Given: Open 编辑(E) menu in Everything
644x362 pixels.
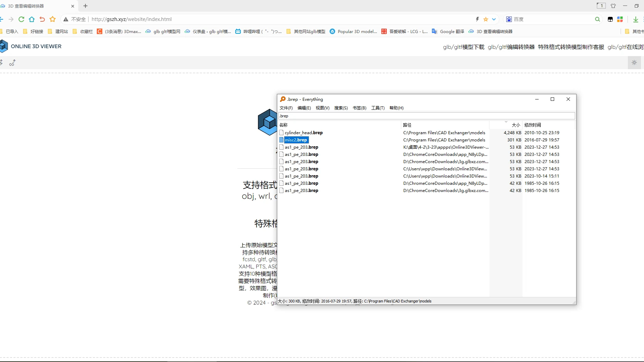Looking at the screenshot, I should click(304, 108).
